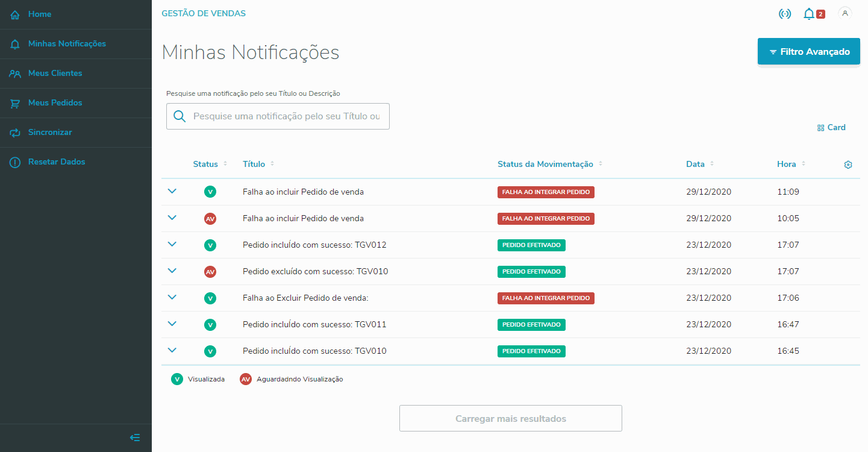Open the user profile avatar
868x452 pixels.
coord(845,13)
